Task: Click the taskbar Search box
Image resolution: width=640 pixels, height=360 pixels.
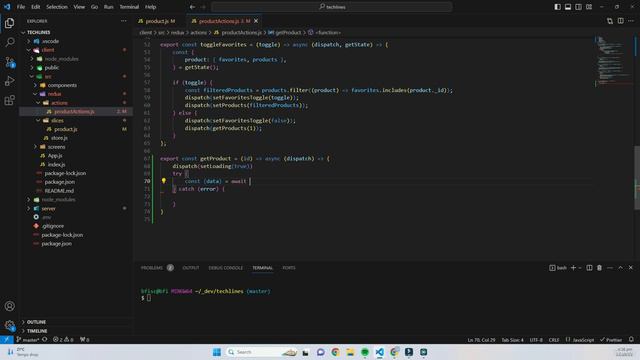Action: point(262,352)
